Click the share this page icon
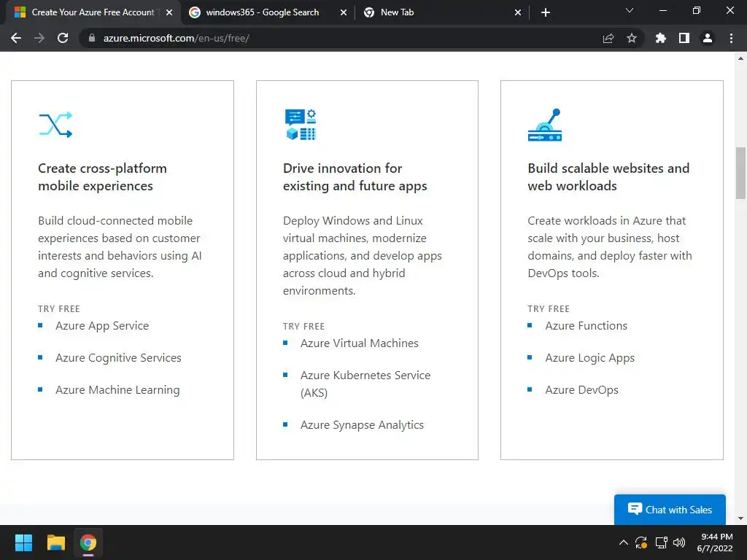747x560 pixels. 608,38
